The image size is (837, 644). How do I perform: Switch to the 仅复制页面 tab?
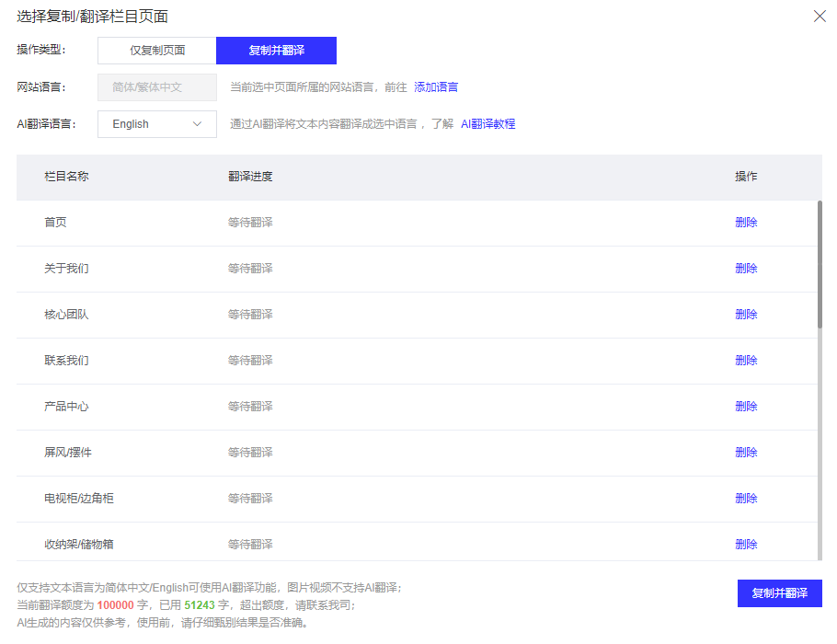[x=156, y=51]
